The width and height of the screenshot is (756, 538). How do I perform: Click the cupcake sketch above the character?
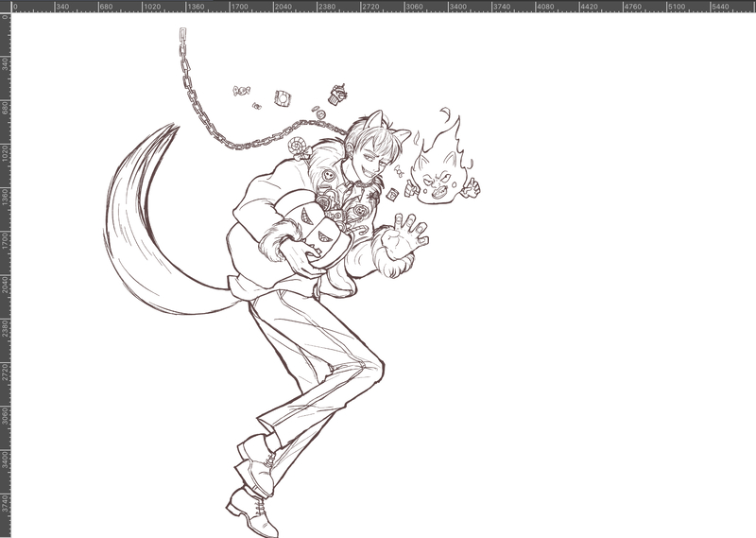(x=337, y=94)
